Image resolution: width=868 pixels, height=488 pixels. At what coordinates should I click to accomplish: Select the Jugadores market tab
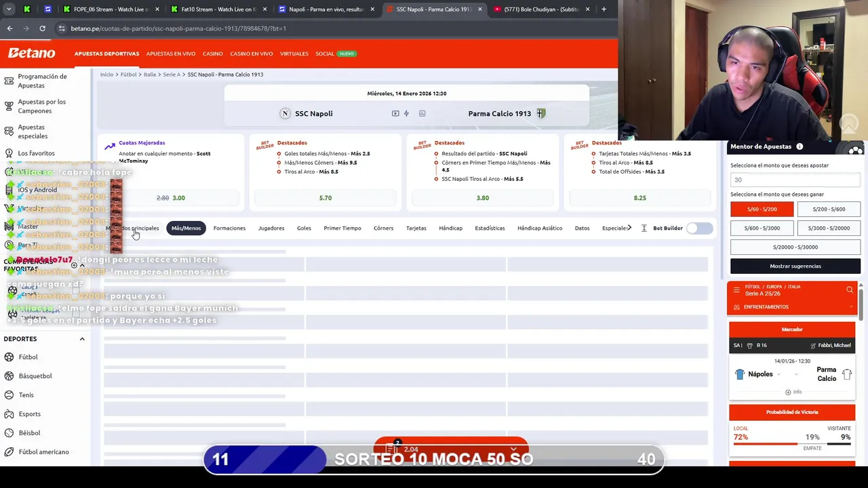[x=271, y=228]
